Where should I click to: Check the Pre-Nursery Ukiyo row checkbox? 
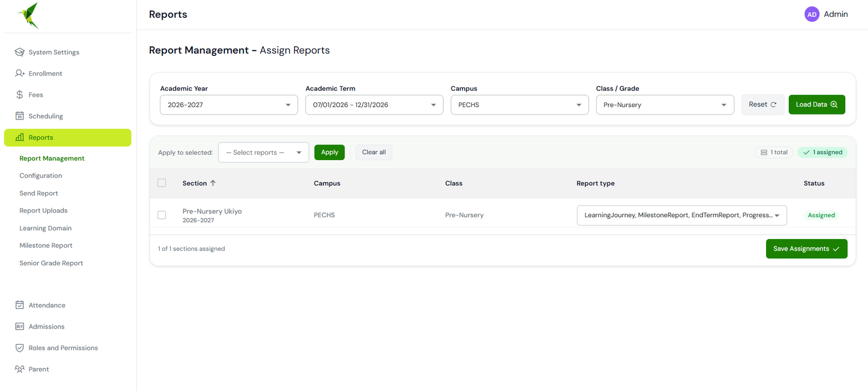(162, 215)
